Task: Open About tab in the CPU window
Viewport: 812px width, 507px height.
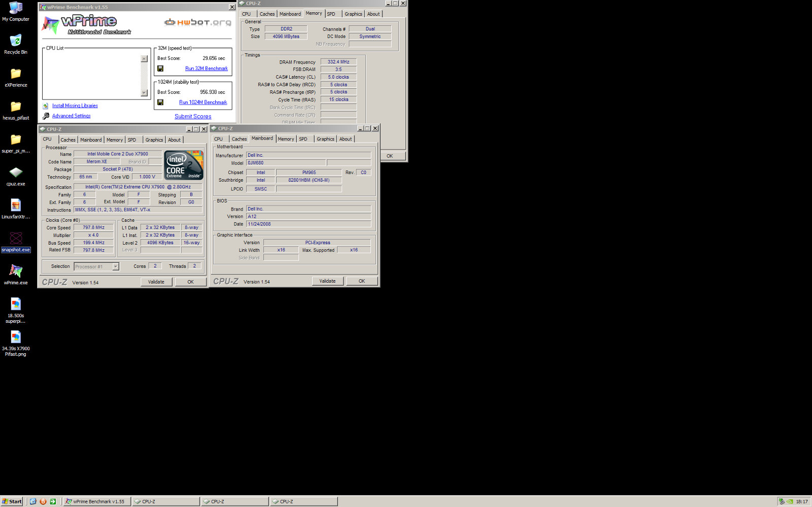Action: point(174,140)
